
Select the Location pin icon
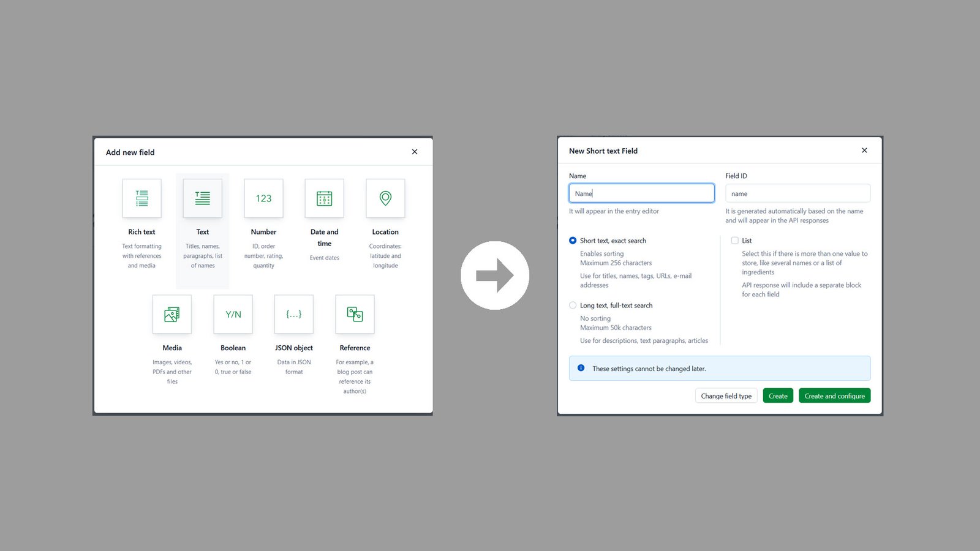pos(385,198)
